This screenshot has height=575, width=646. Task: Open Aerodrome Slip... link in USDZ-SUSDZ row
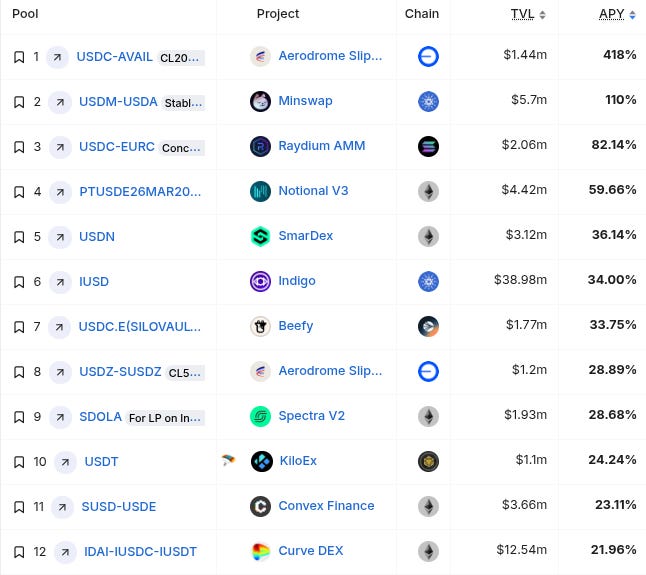pos(330,371)
